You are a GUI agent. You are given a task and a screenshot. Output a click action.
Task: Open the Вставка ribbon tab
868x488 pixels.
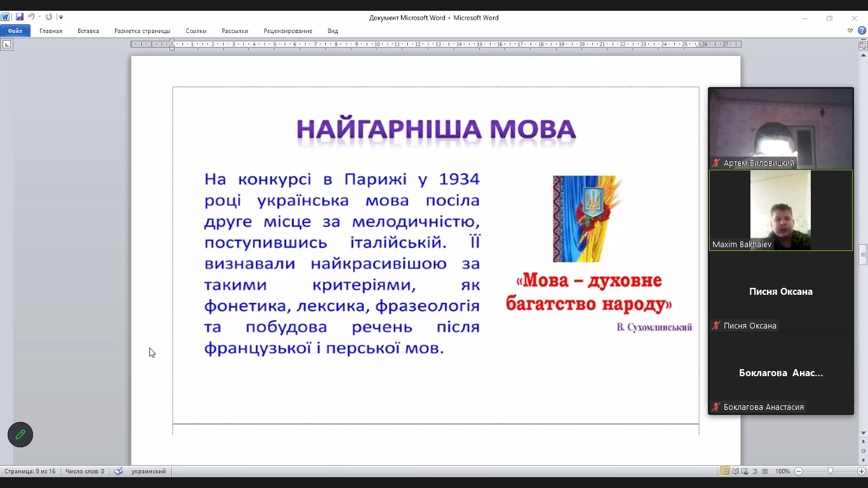pos(88,30)
